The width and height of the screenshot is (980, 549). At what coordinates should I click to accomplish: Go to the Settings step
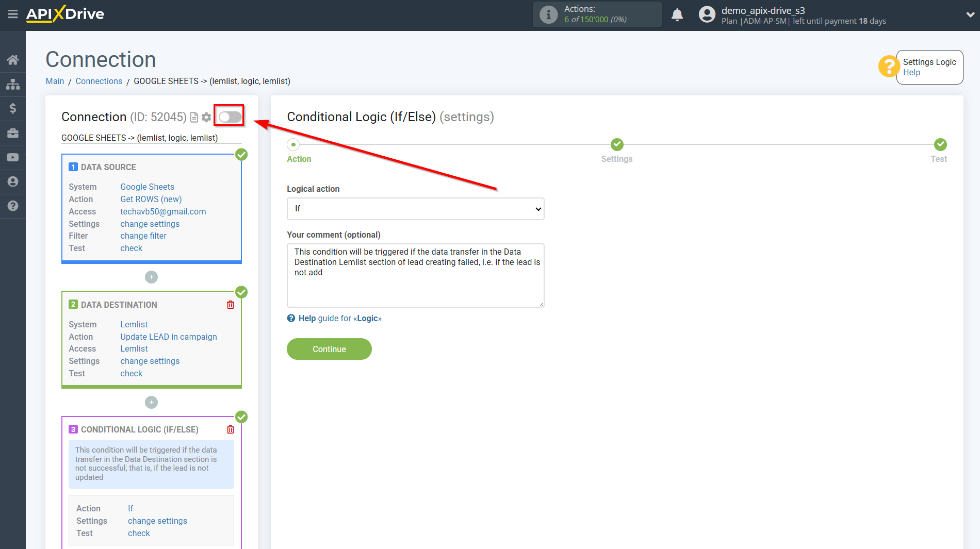[x=617, y=144]
